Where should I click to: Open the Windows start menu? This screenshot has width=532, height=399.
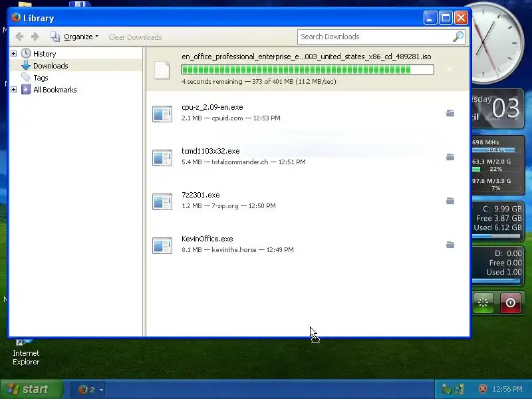point(31,389)
